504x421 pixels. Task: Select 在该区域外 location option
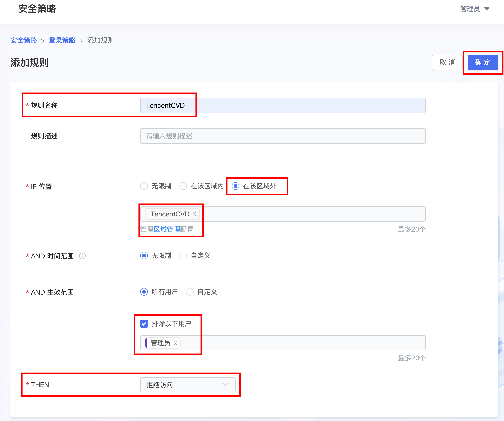pyautogui.click(x=236, y=186)
